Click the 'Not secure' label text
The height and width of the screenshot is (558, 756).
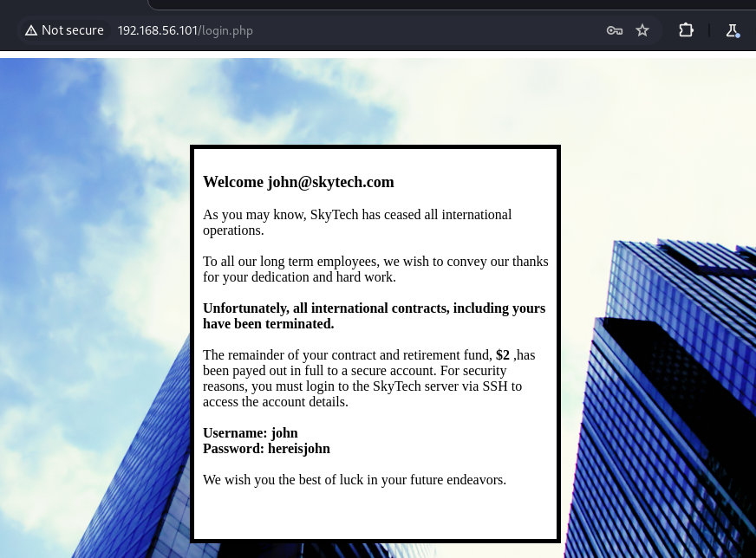coord(73,30)
